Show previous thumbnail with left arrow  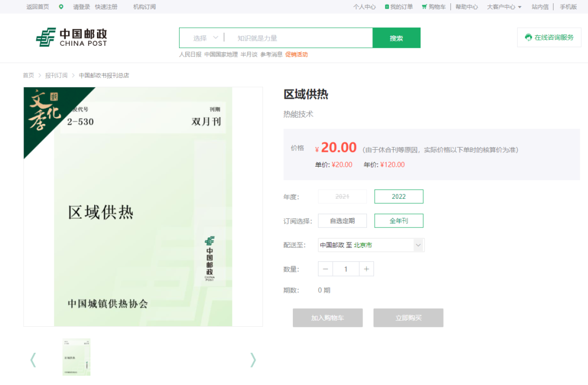point(33,359)
